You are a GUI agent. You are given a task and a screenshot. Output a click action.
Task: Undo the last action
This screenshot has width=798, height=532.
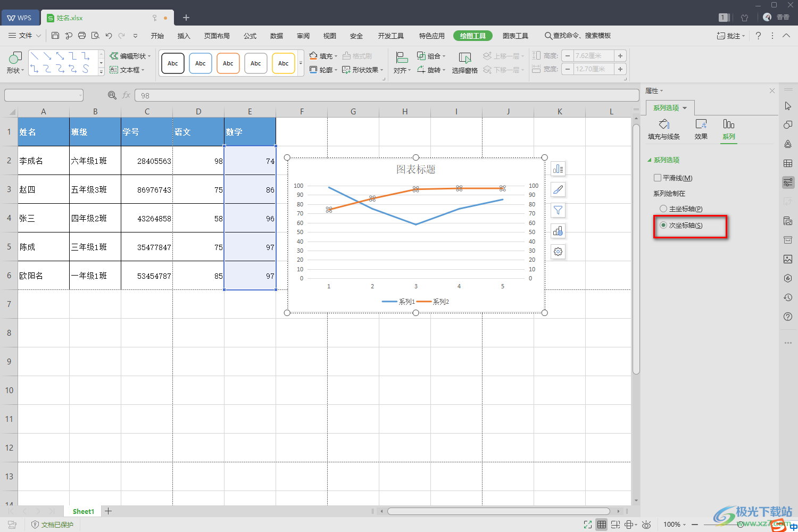109,36
